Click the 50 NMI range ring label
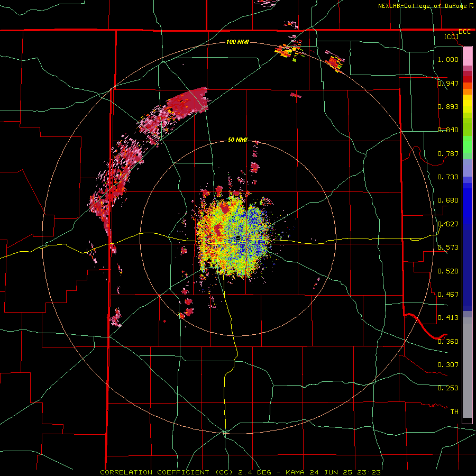The image size is (476, 476). point(237,140)
